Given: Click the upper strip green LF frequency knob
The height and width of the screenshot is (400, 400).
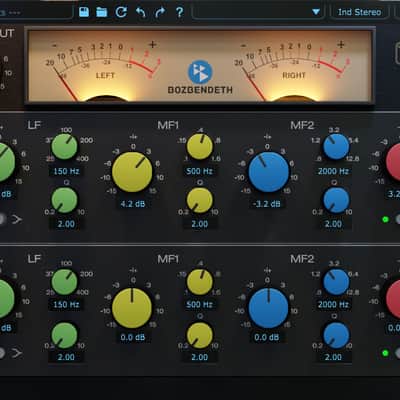Looking at the screenshot, I should tap(64, 146).
